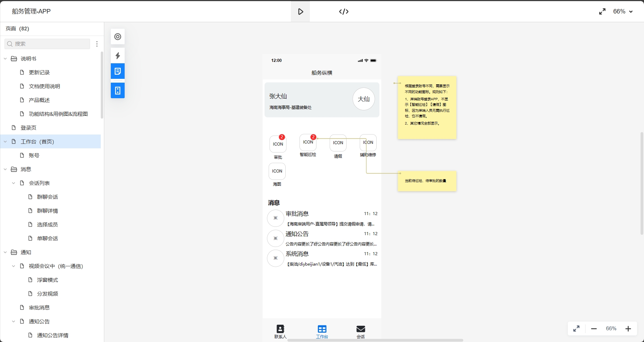Click the 页面 (82) panel header
Image resolution: width=644 pixels, height=342 pixels.
(x=17, y=29)
